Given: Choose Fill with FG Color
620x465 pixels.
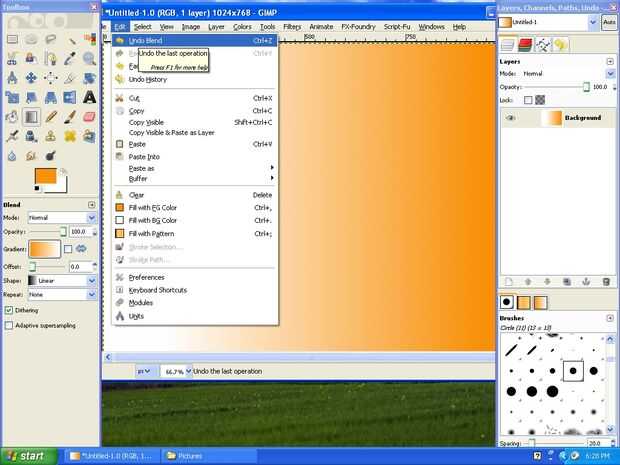Looking at the screenshot, I should 195,208.
